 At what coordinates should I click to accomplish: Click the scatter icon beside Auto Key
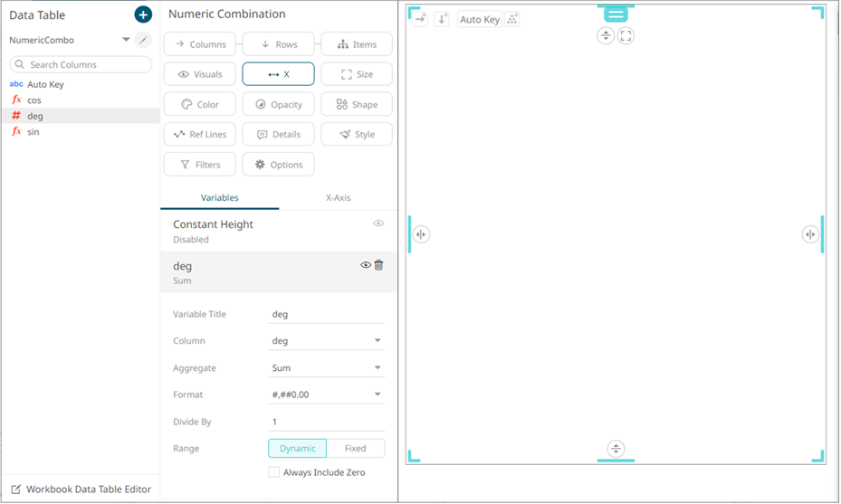coord(512,19)
